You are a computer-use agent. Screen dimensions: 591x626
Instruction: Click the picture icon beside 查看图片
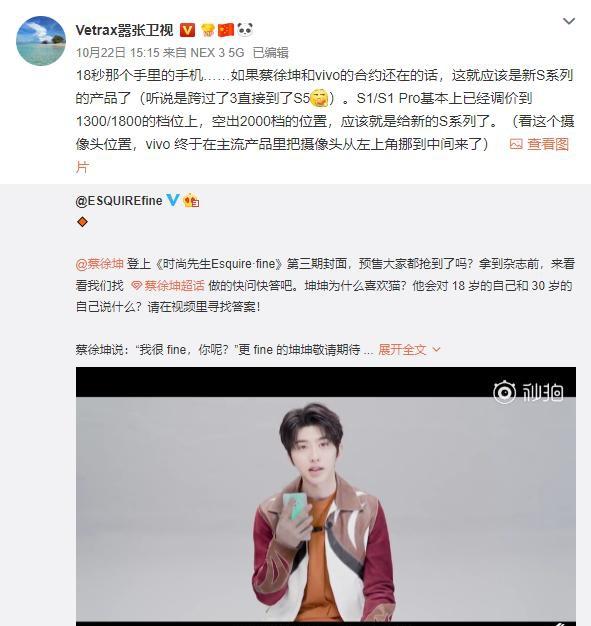coord(516,144)
